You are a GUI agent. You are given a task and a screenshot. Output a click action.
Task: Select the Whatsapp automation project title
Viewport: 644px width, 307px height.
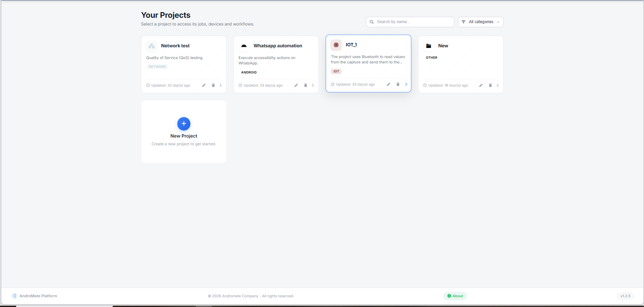278,46
